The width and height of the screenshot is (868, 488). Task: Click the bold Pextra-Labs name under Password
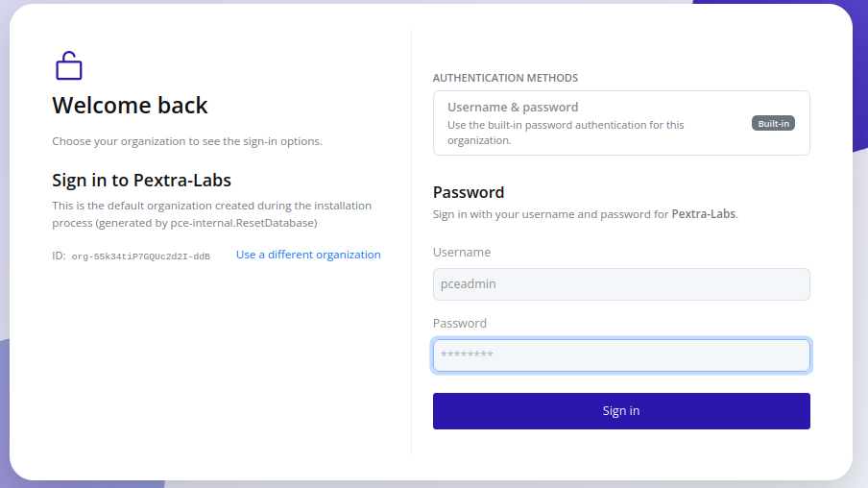pos(703,214)
